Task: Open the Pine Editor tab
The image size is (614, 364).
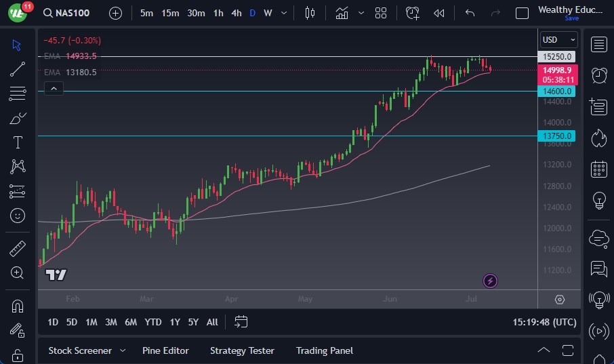Action: (165, 350)
